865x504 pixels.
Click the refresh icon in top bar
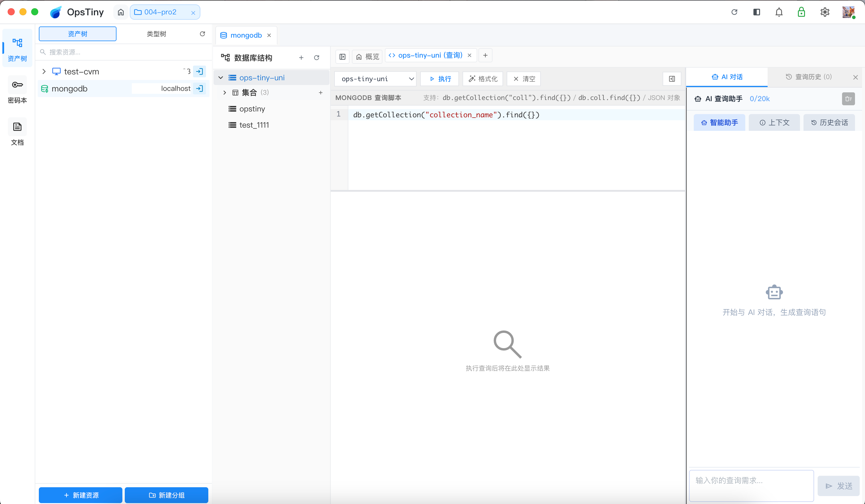(734, 12)
